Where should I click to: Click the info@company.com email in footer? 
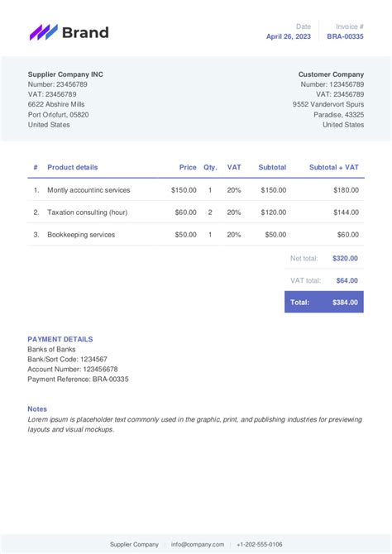(198, 544)
